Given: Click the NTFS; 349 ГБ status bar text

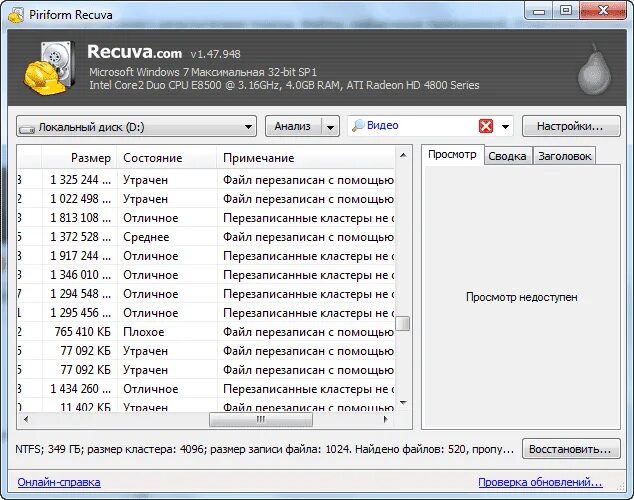Looking at the screenshot, I should click(x=264, y=449).
